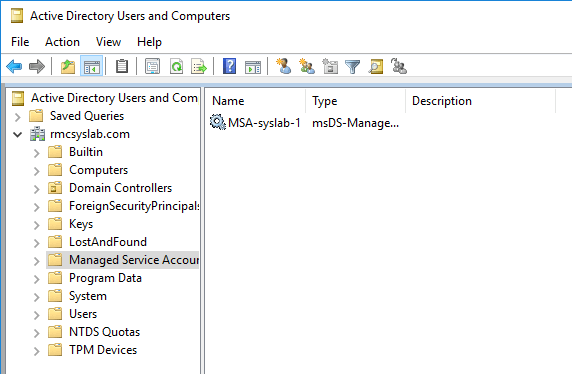
Task: Click the rmcsyslab.com domain icon
Action: (x=37, y=134)
